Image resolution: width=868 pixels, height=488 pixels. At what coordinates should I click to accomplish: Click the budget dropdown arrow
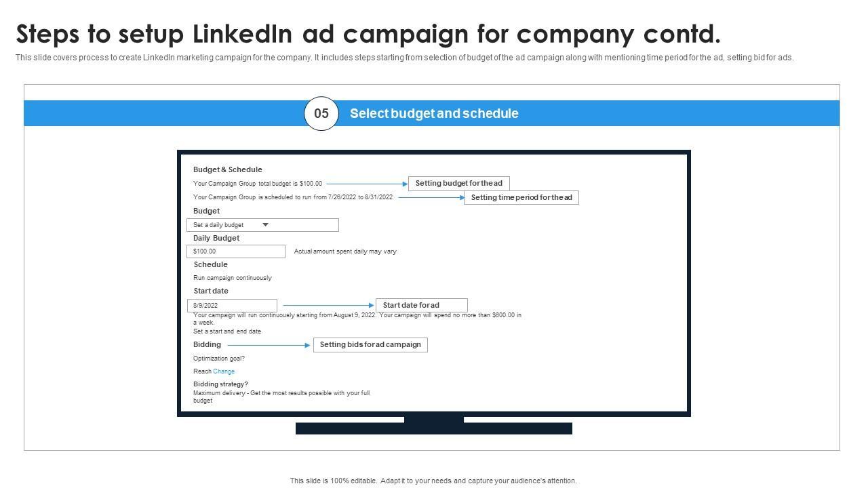point(266,225)
